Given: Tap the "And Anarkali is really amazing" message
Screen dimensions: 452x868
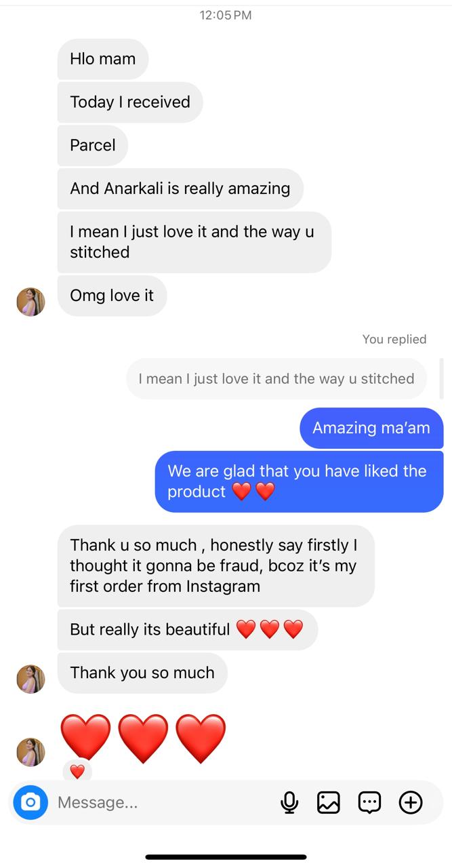Looking at the screenshot, I should tap(180, 189).
